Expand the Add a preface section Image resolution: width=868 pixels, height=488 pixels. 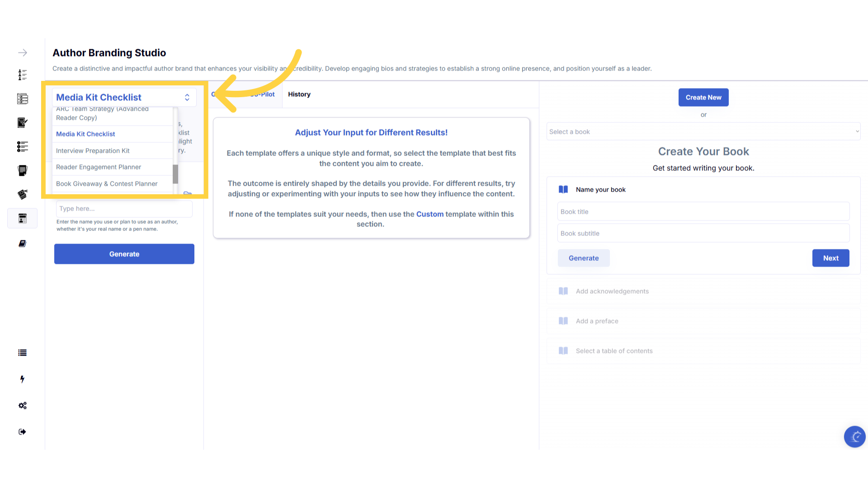[597, 321]
